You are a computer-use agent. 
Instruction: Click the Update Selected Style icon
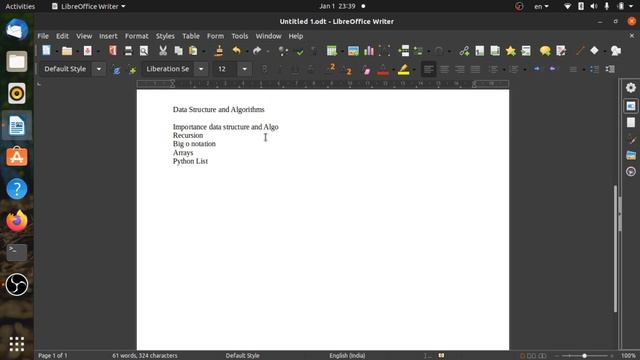click(116, 70)
